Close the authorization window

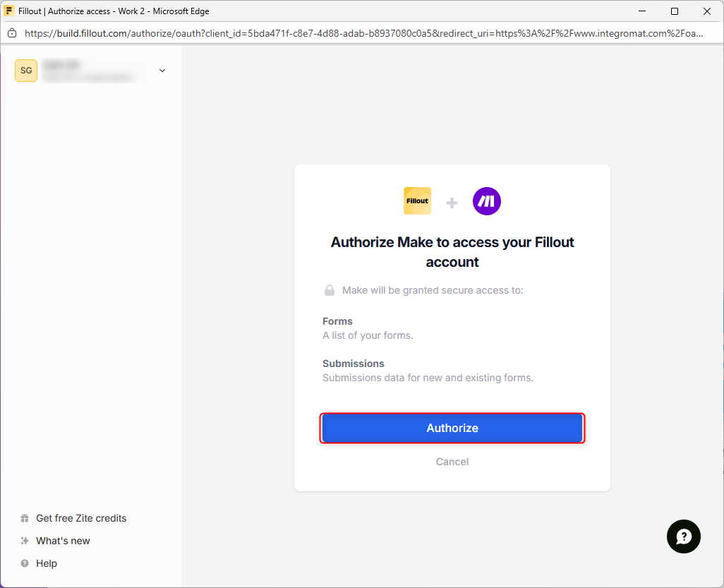click(x=707, y=11)
